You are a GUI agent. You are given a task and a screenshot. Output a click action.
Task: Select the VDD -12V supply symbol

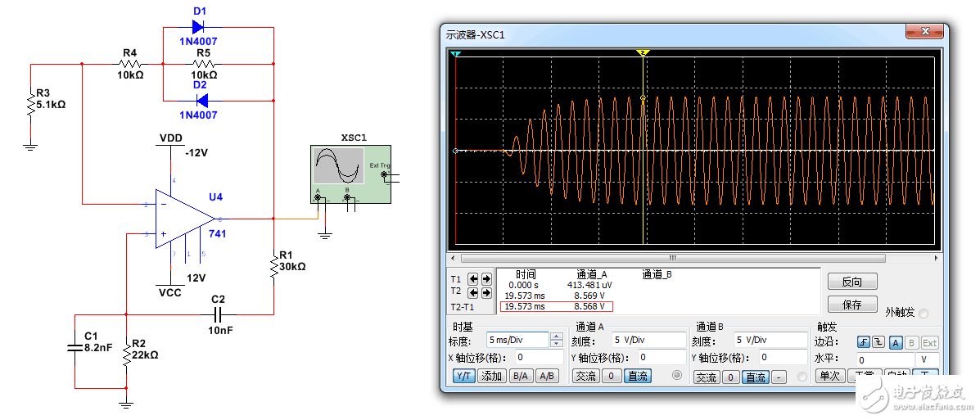170,144
